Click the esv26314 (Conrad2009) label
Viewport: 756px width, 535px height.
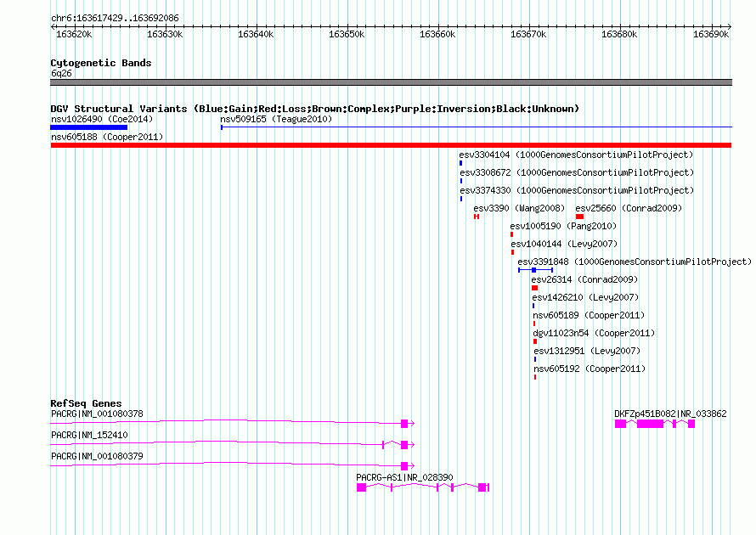tap(584, 279)
